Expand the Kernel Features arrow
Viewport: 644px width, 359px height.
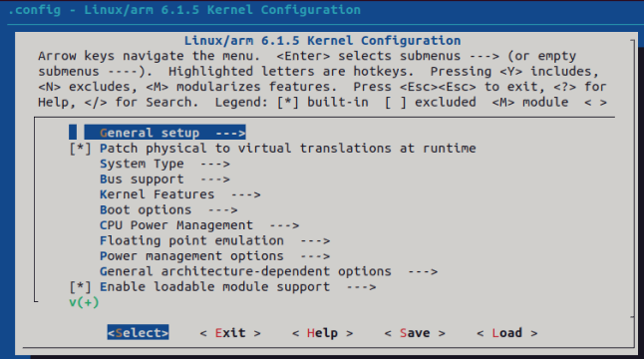[x=245, y=194]
